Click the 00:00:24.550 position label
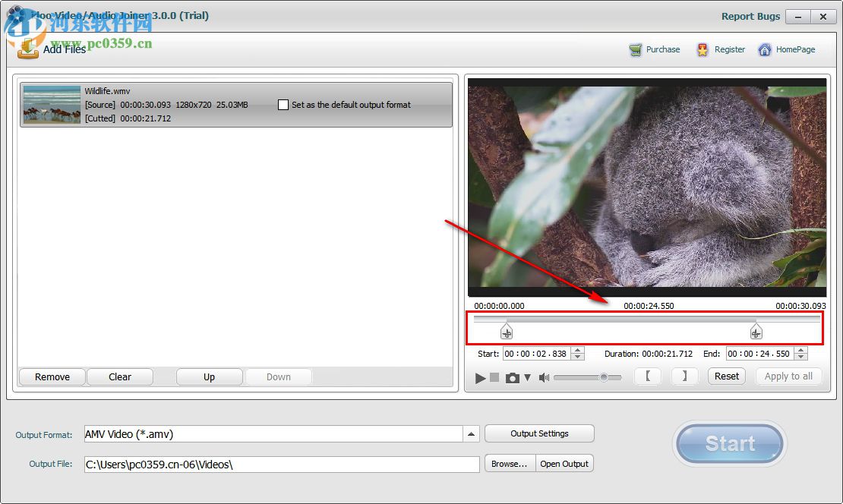843x504 pixels. pyautogui.click(x=649, y=306)
